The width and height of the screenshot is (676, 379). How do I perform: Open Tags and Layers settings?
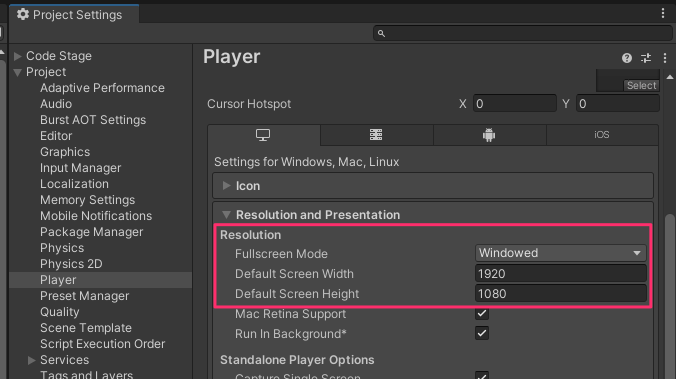tap(86, 375)
